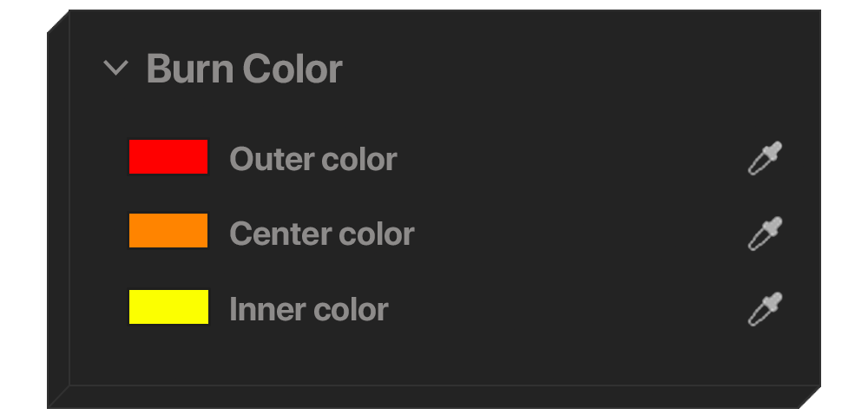The width and height of the screenshot is (868, 415).
Task: Click the eyedropper beside Center color
Action: click(765, 234)
